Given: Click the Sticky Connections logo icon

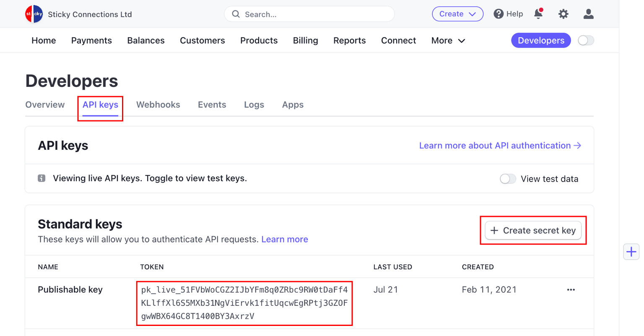Looking at the screenshot, I should click(x=34, y=14).
